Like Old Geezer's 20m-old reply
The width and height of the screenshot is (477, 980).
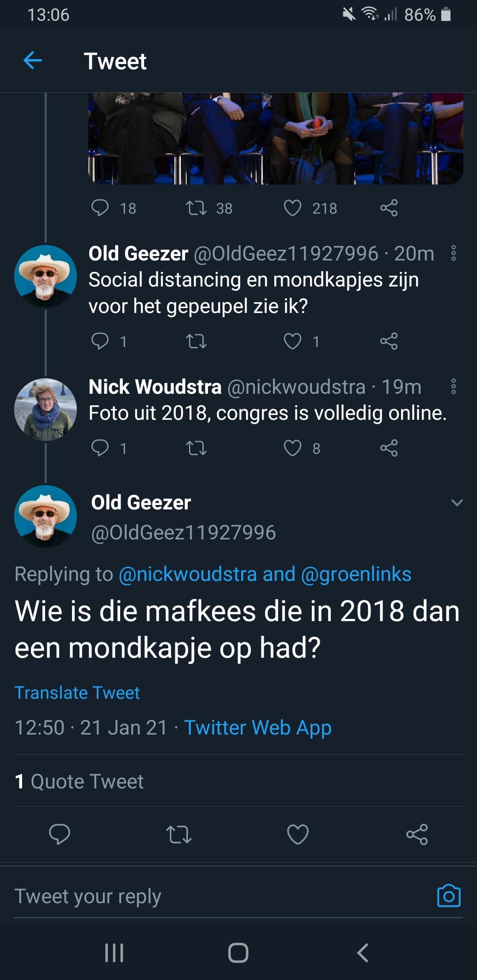point(292,341)
